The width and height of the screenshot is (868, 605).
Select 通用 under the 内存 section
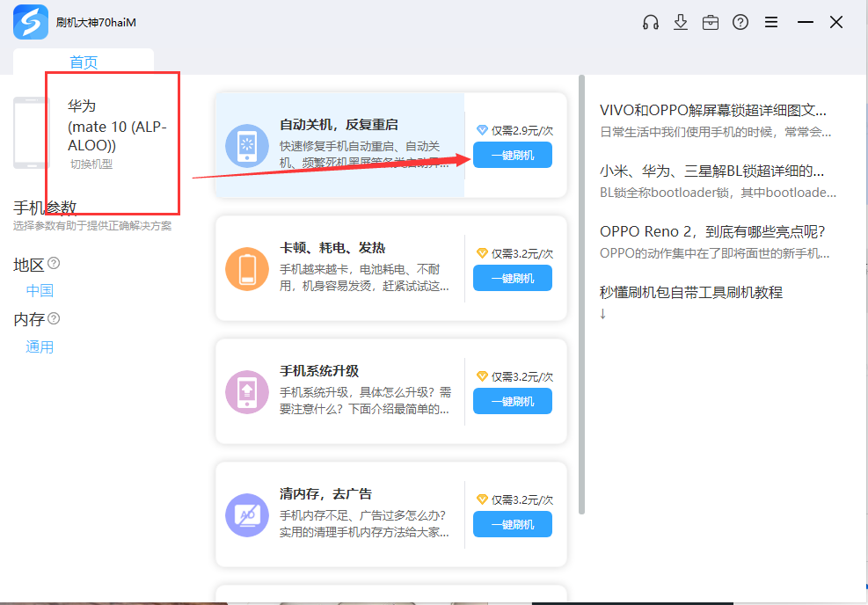(39, 347)
